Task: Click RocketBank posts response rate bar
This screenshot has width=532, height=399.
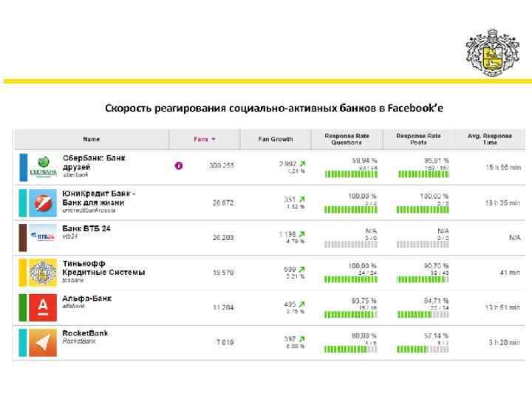Action: [423, 349]
